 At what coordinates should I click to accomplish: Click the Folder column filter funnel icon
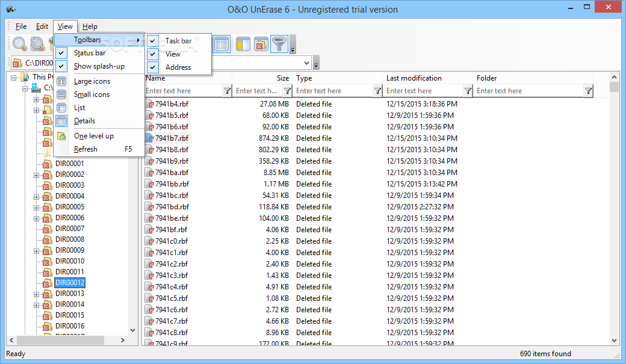coord(589,91)
